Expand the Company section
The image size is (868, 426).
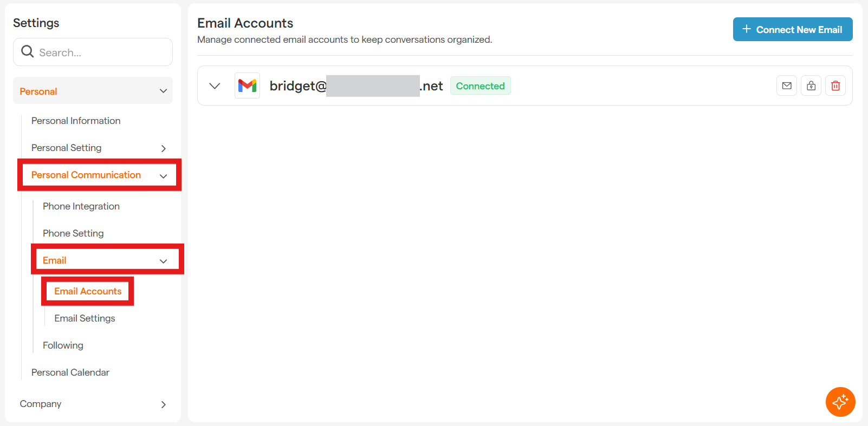163,404
